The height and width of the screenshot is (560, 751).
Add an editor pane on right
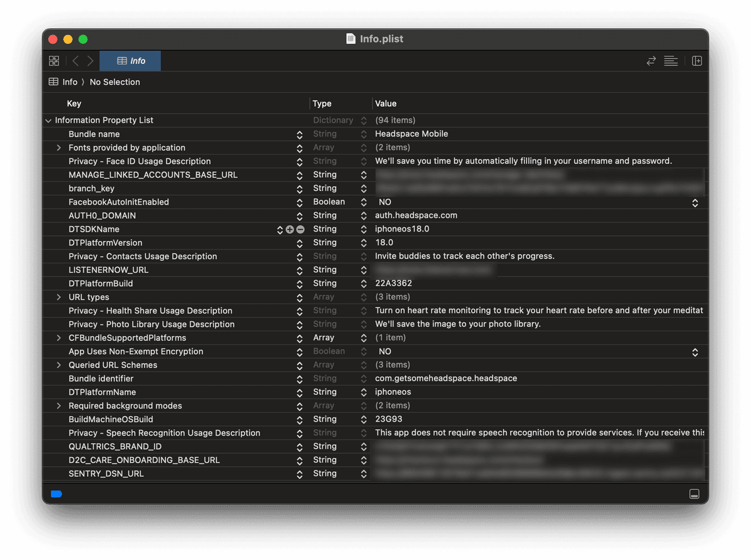click(x=697, y=61)
